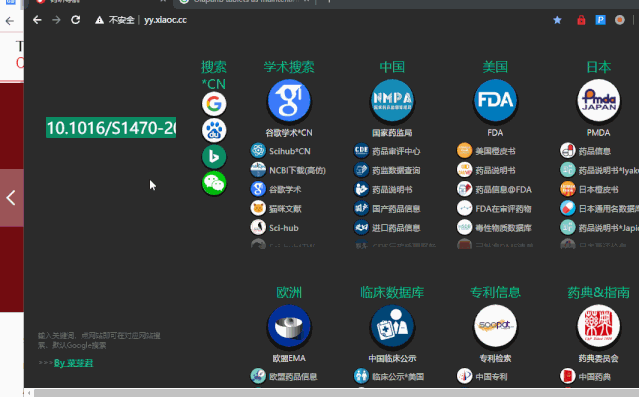Click the 日本橙皮书 icon

point(567,189)
